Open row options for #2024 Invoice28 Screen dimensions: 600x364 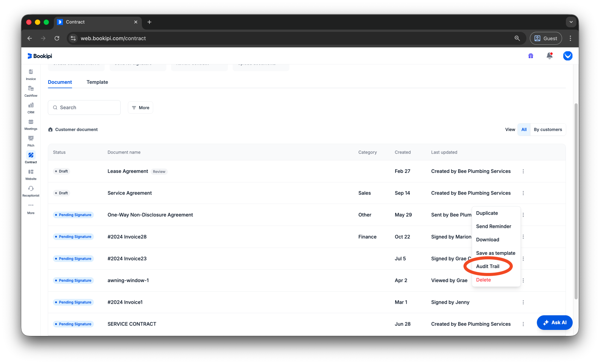(x=523, y=237)
